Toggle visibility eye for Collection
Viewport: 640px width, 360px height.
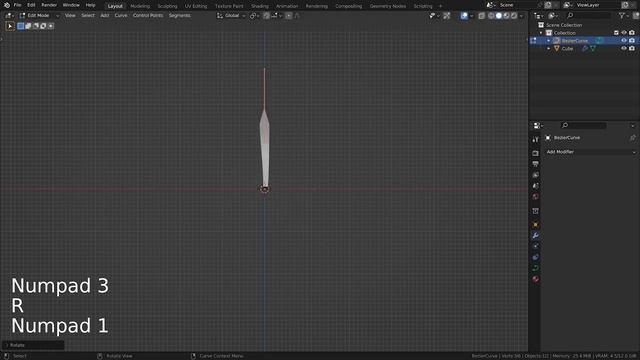pyautogui.click(x=624, y=33)
